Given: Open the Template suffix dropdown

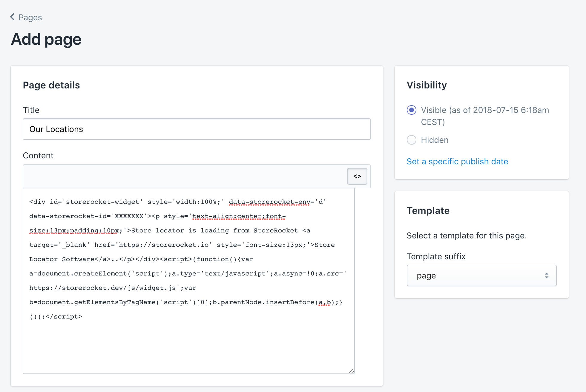Looking at the screenshot, I should click(481, 275).
